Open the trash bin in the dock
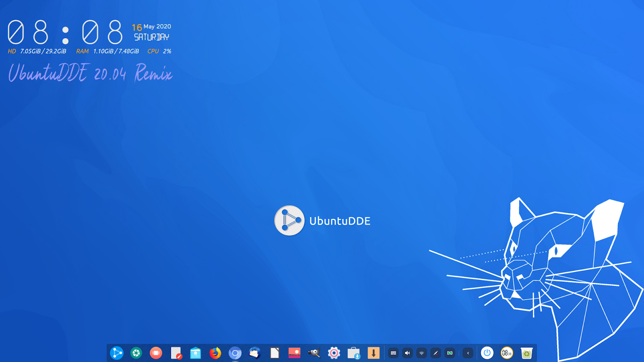 click(x=526, y=353)
